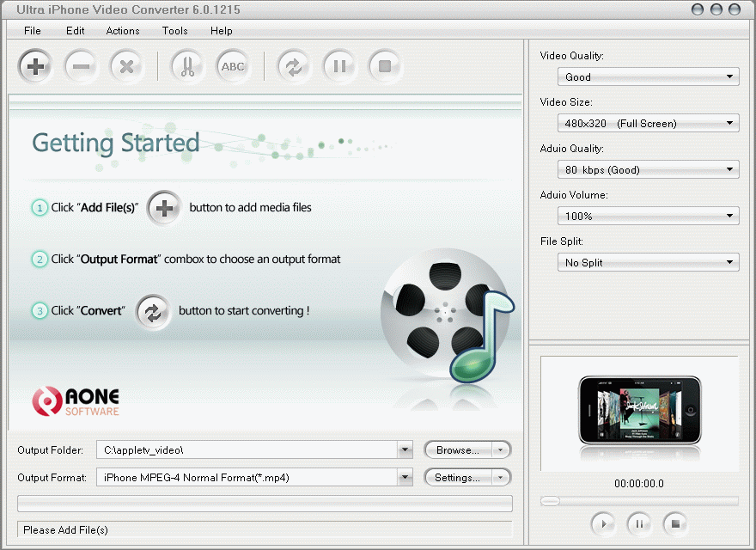Expand the arrow beside the Settings button
The width and height of the screenshot is (756, 550).
501,478
